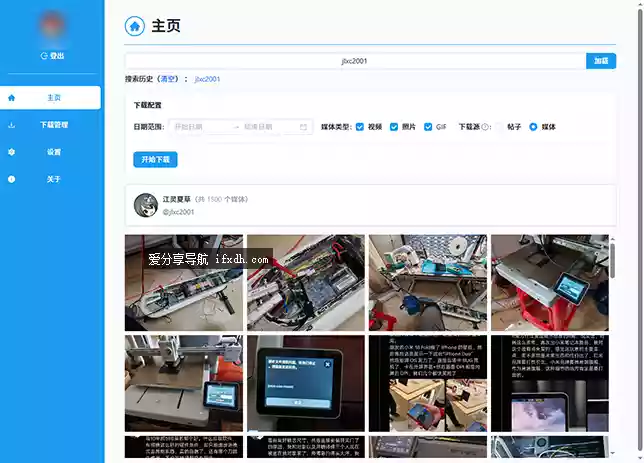
Task: Click the gallery scroll-up arrow
Action: point(612,239)
